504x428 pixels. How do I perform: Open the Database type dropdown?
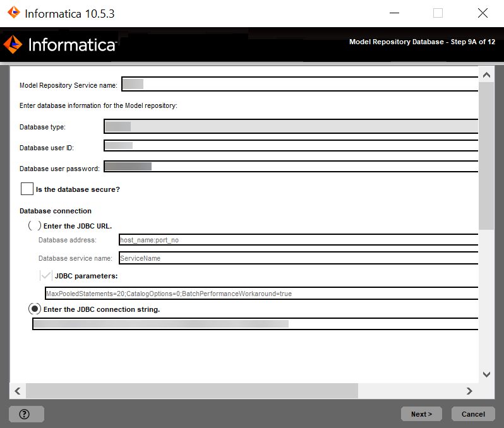(x=291, y=126)
